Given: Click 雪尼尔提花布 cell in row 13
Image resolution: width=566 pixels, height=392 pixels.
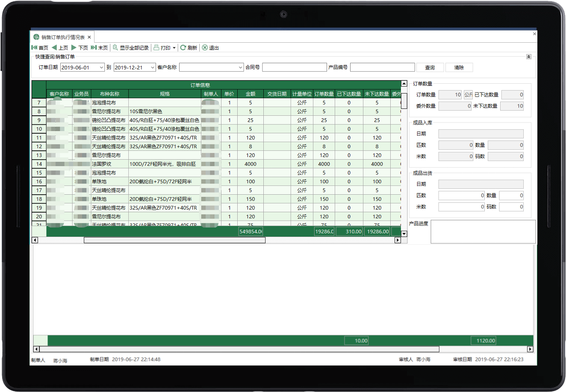Looking at the screenshot, I should (x=109, y=155).
